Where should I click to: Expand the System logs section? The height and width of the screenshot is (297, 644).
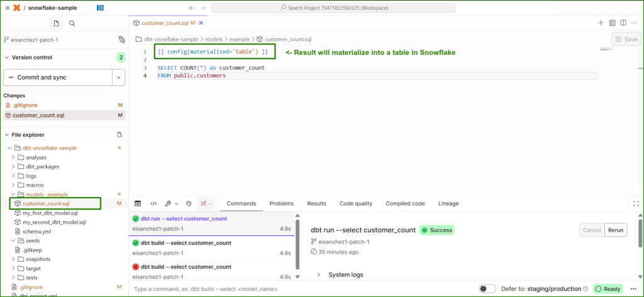318,275
